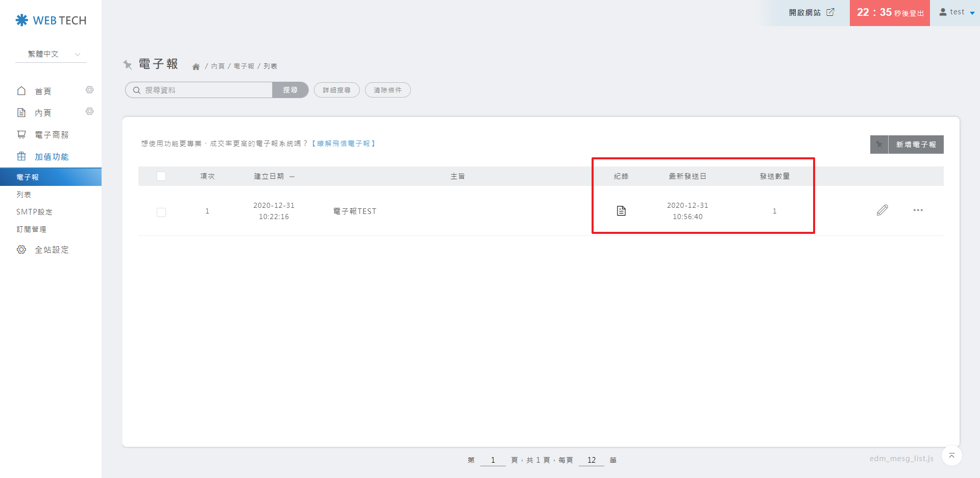Toggle the select-all checkbox in table header

pos(161,176)
